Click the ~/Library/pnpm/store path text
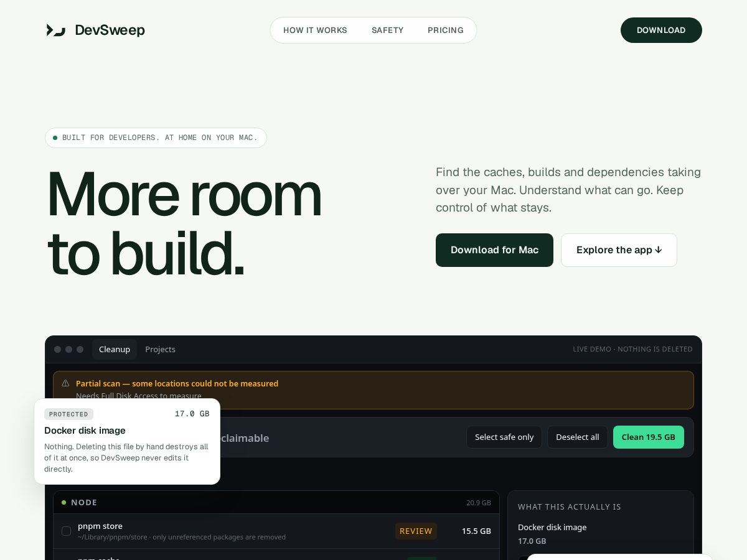 click(x=112, y=537)
